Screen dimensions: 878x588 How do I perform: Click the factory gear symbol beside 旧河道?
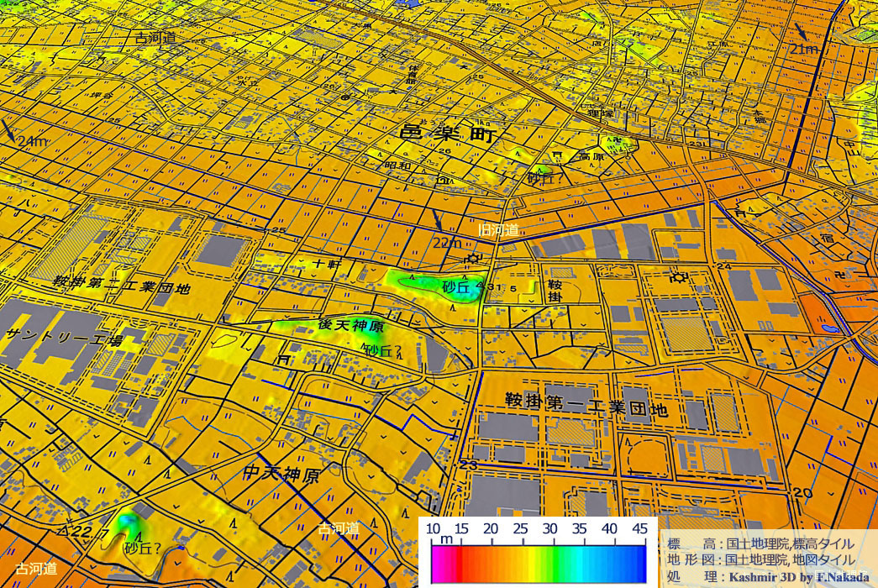473,258
